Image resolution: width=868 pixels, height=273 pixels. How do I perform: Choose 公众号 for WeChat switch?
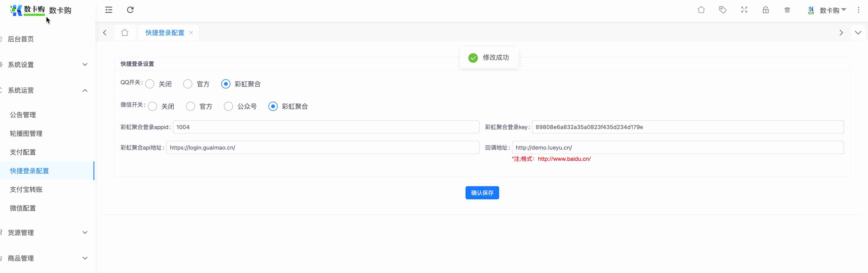[228, 106]
